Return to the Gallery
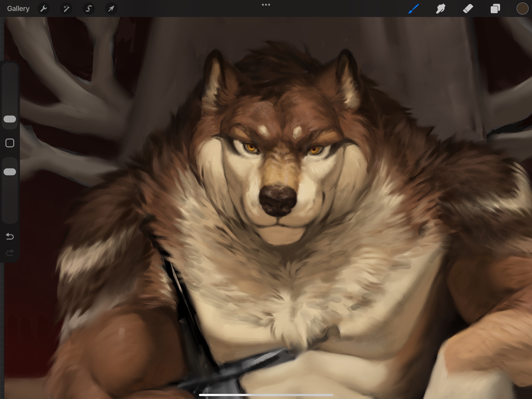 pos(18,9)
